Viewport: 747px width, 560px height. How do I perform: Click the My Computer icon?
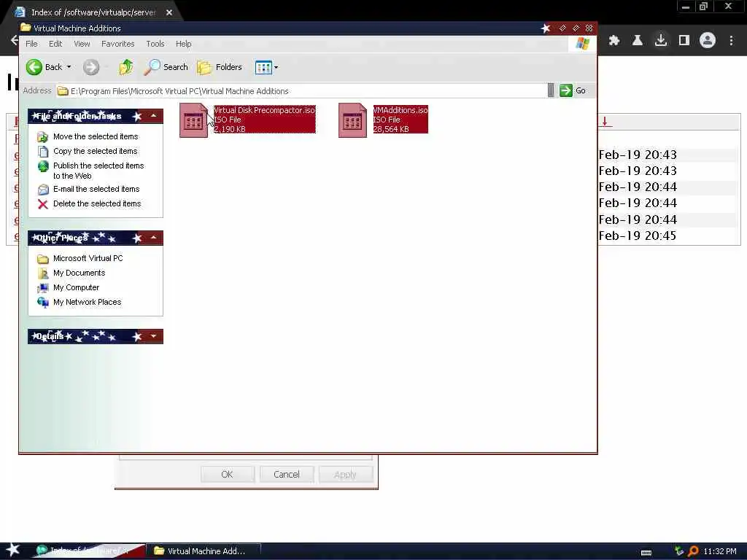[x=43, y=288]
